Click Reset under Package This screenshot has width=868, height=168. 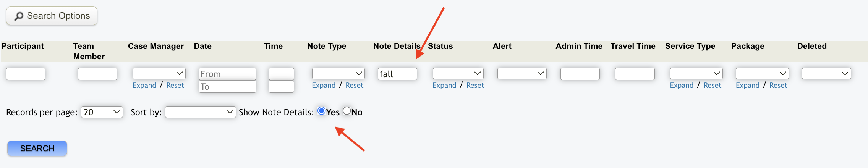tap(778, 86)
